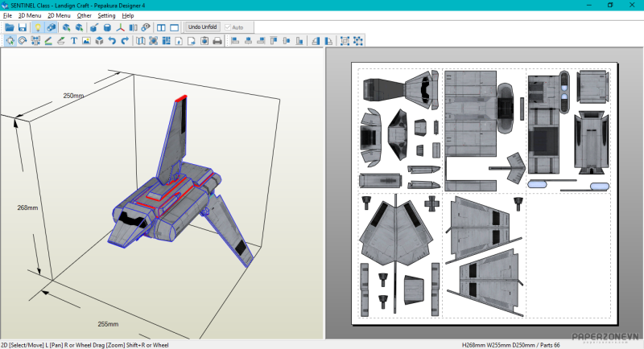Open the 2D Menu
Screen dimensions: 644x349
click(x=59, y=15)
